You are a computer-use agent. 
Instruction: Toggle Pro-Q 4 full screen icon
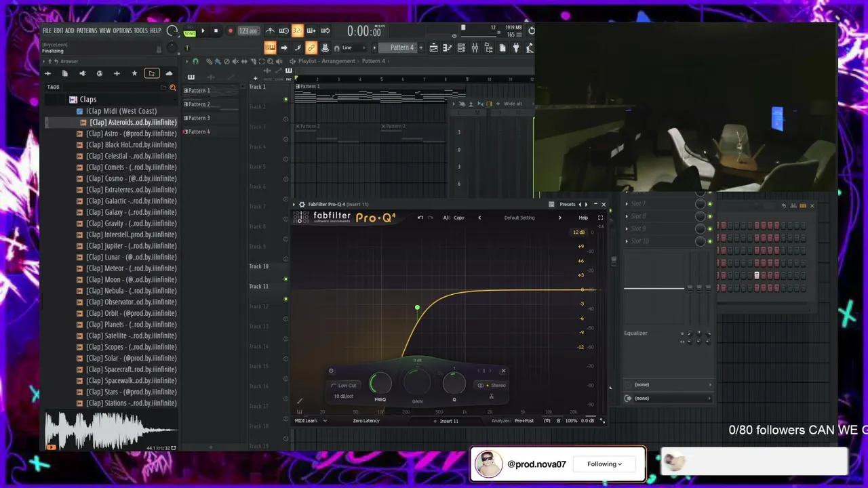(600, 218)
